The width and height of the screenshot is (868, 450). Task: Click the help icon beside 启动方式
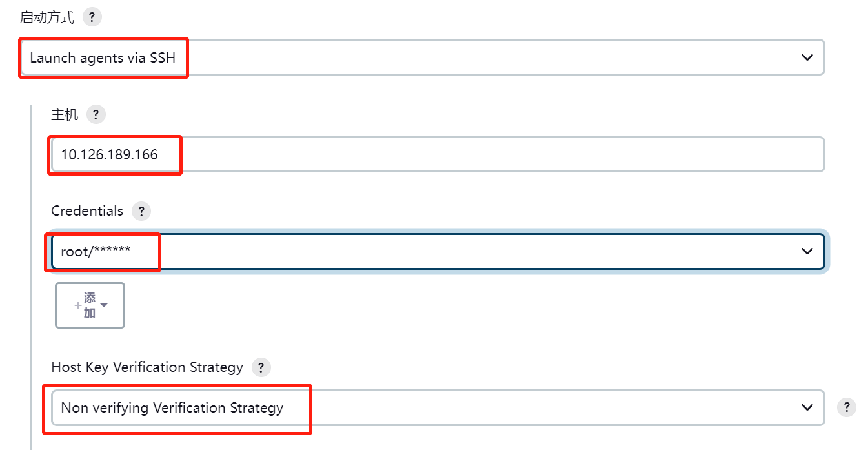pos(92,17)
